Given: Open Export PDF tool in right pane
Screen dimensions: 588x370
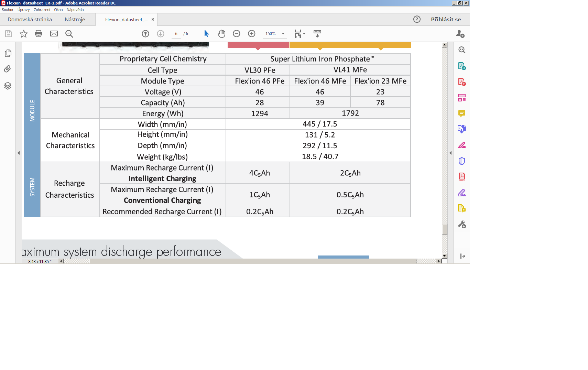Looking at the screenshot, I should 462,66.
